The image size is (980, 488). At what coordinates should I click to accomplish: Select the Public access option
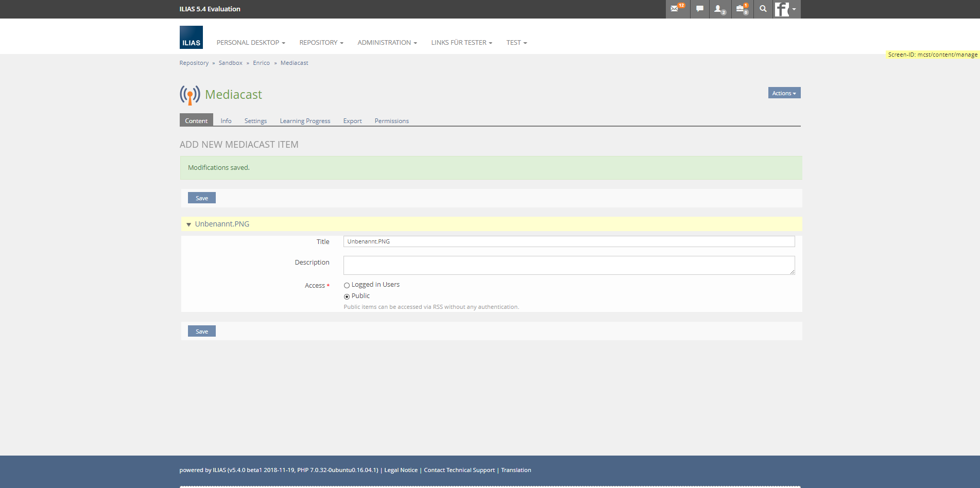(347, 297)
